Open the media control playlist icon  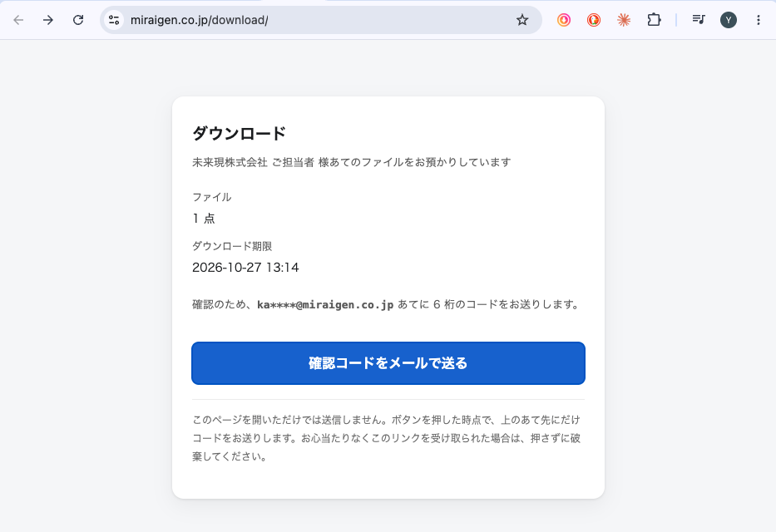tap(699, 20)
